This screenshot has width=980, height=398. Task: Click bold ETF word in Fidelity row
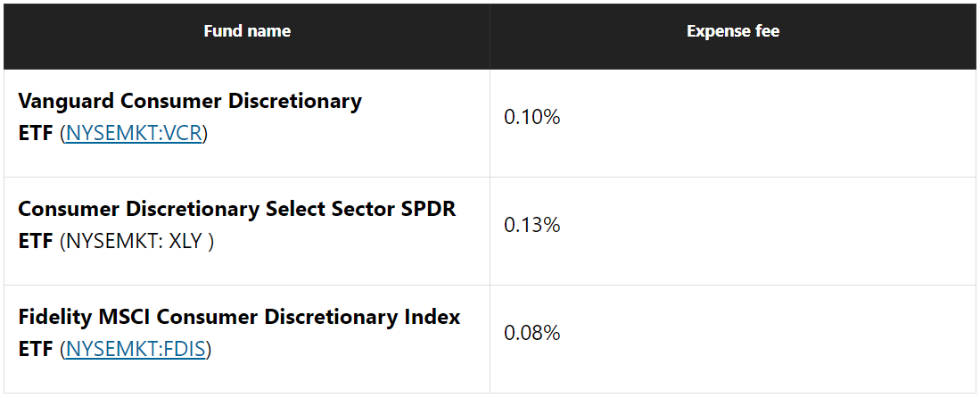[x=36, y=350]
